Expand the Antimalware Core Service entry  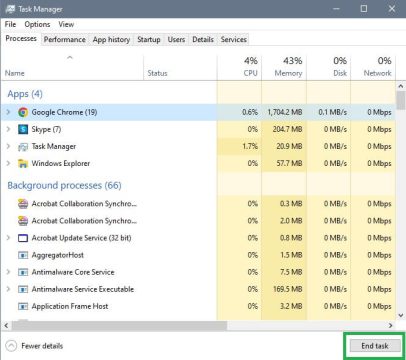(8, 272)
